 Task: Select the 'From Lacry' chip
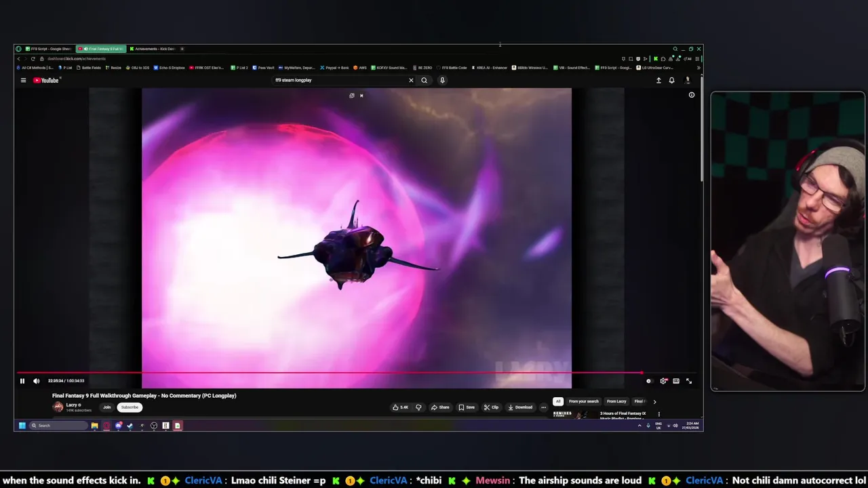[x=616, y=401]
